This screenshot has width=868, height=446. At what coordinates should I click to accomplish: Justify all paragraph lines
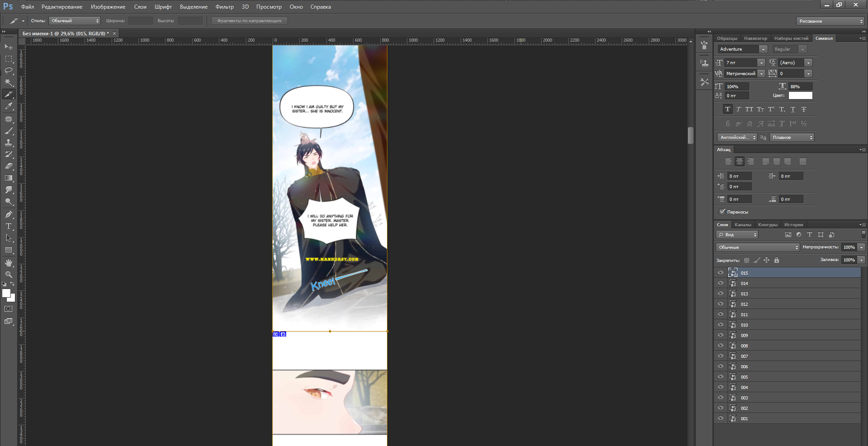pos(803,161)
